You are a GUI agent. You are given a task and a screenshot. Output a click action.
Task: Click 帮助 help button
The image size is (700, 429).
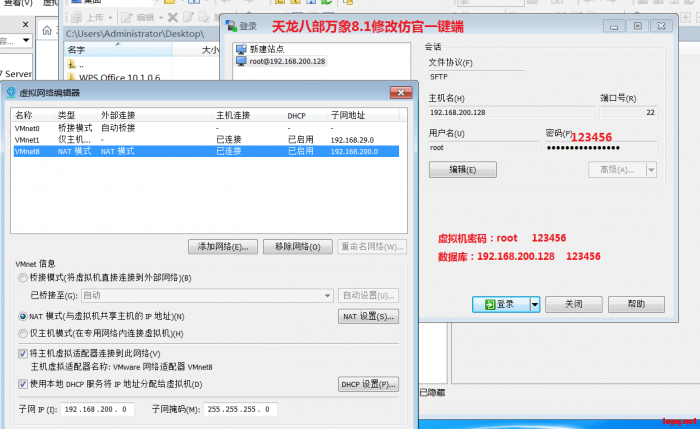(636, 304)
